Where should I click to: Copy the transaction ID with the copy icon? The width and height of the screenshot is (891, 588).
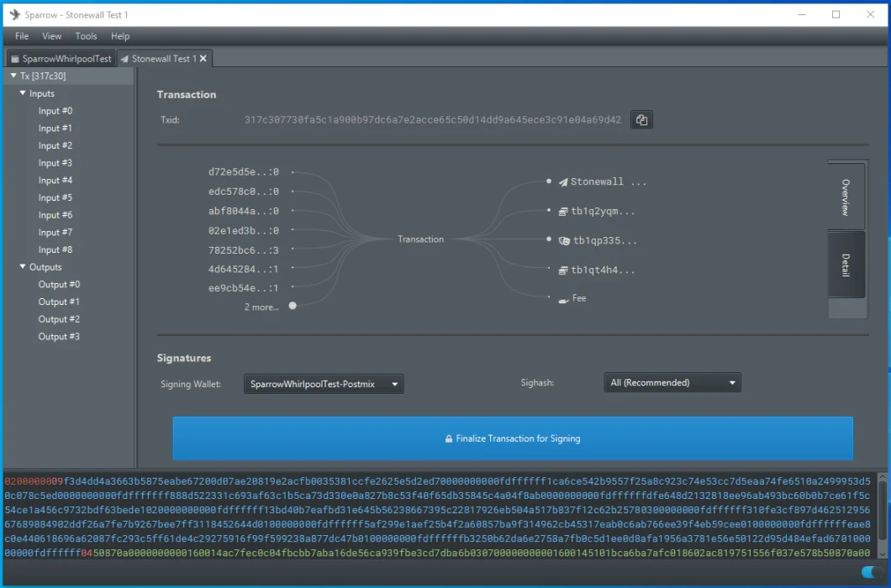point(641,120)
